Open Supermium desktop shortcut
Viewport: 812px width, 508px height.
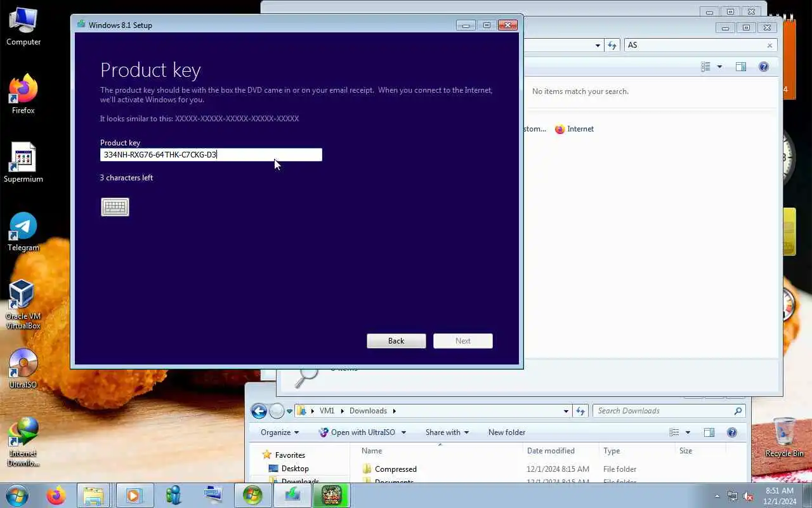pos(23,163)
